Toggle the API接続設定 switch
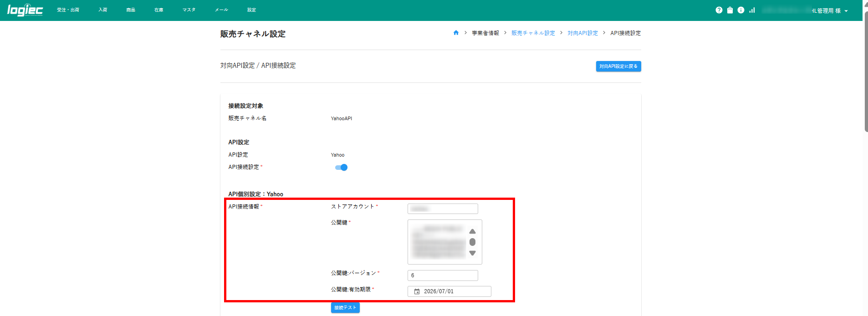The height and width of the screenshot is (316, 868). (341, 168)
